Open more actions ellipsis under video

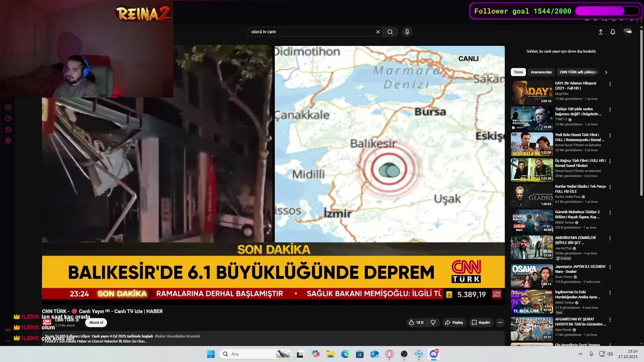[x=500, y=322]
